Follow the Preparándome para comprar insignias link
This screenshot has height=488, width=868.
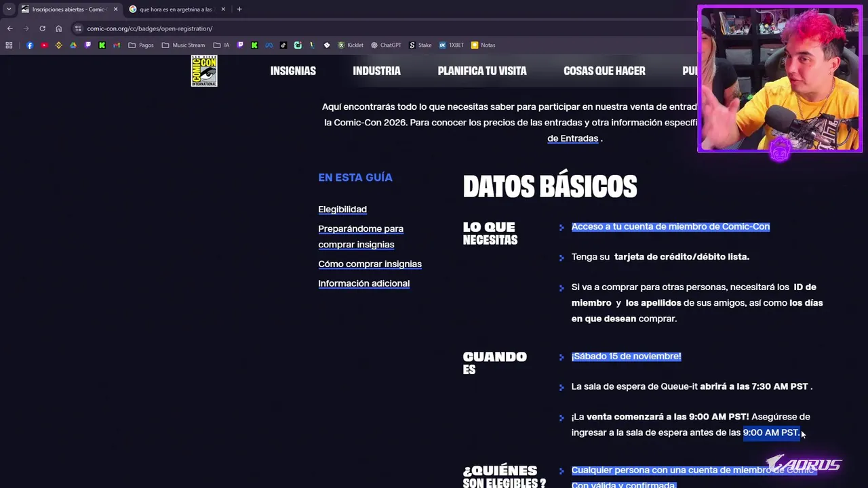(361, 237)
